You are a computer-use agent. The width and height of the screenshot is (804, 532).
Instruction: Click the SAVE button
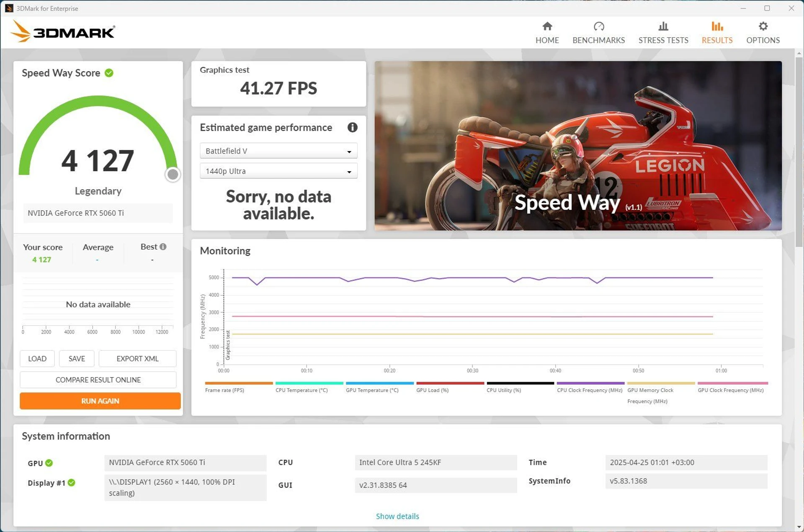click(x=77, y=359)
